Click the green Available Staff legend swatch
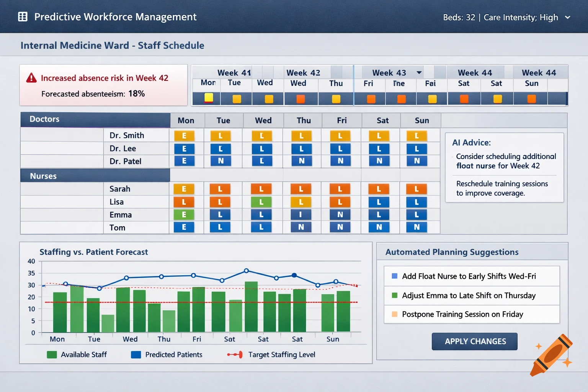The width and height of the screenshot is (588, 392). pos(52,354)
